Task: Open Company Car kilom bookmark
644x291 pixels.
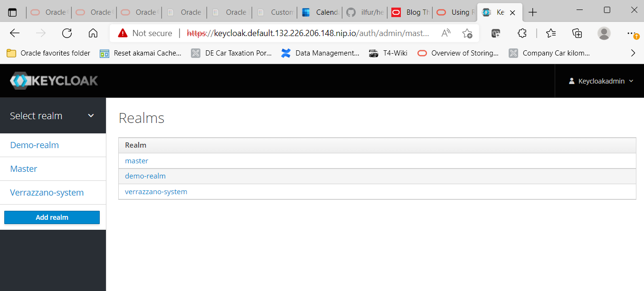Action: [549, 53]
